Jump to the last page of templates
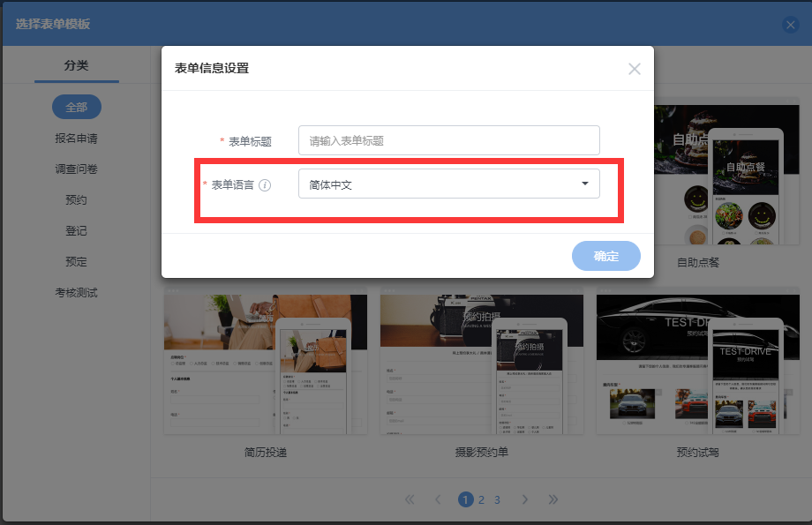This screenshot has height=525, width=812. pos(553,499)
